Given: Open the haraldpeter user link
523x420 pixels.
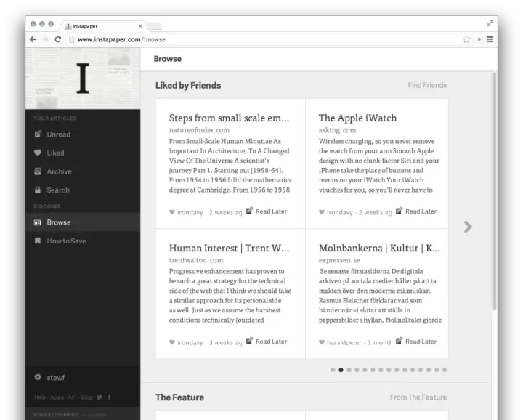Looking at the screenshot, I should (x=344, y=342).
